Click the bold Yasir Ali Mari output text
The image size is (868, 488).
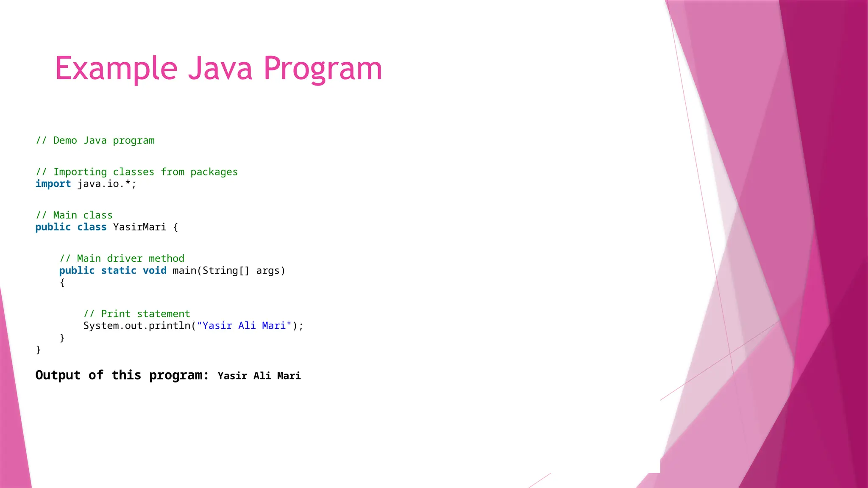tap(259, 376)
